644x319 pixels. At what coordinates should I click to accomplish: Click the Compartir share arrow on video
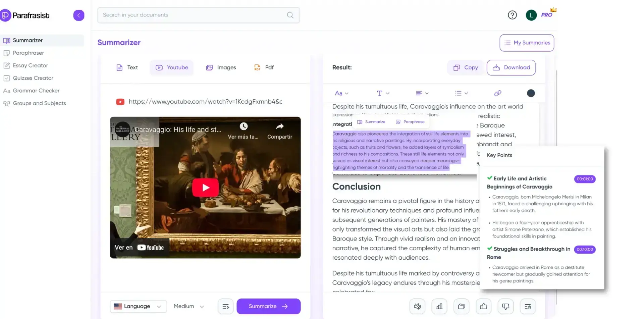(280, 126)
